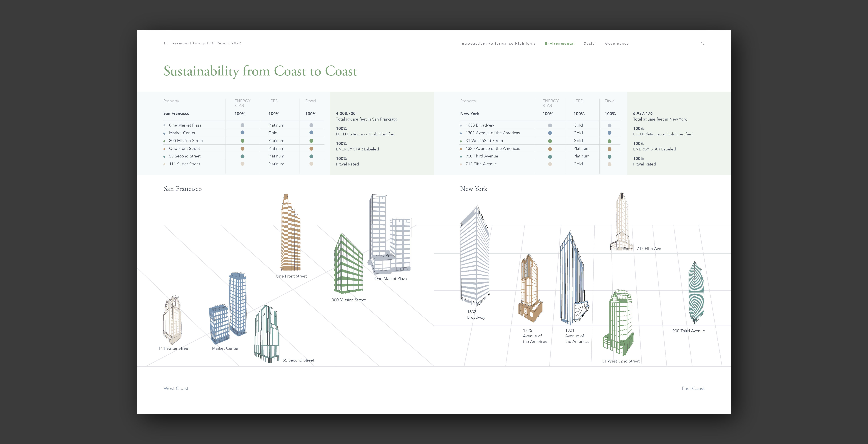Click 'ENERGY STAR Labeled' under New York stats
This screenshot has width=868, height=444.
[654, 149]
